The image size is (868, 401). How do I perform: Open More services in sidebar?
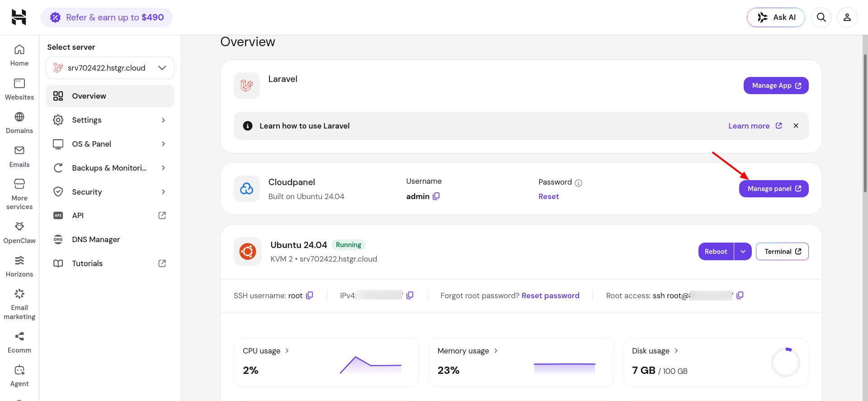point(19,195)
